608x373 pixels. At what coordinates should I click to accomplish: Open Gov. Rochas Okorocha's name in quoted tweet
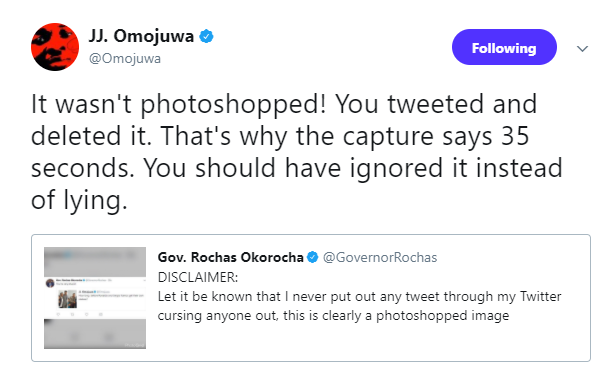point(230,257)
